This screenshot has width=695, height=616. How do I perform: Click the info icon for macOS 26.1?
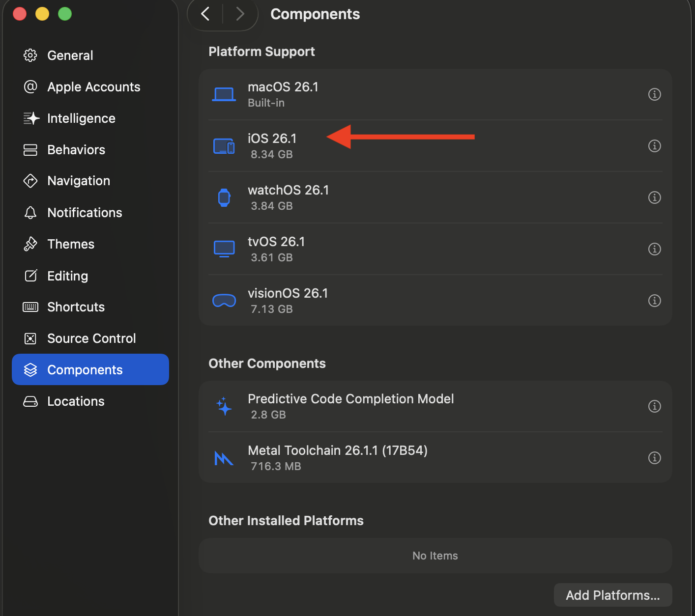point(654,94)
